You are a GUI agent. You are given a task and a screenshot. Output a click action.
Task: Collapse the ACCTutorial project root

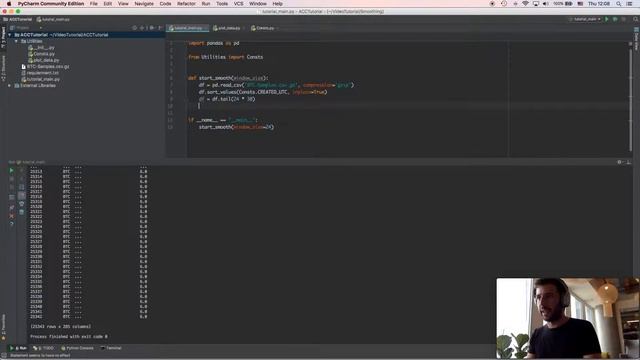[10, 35]
